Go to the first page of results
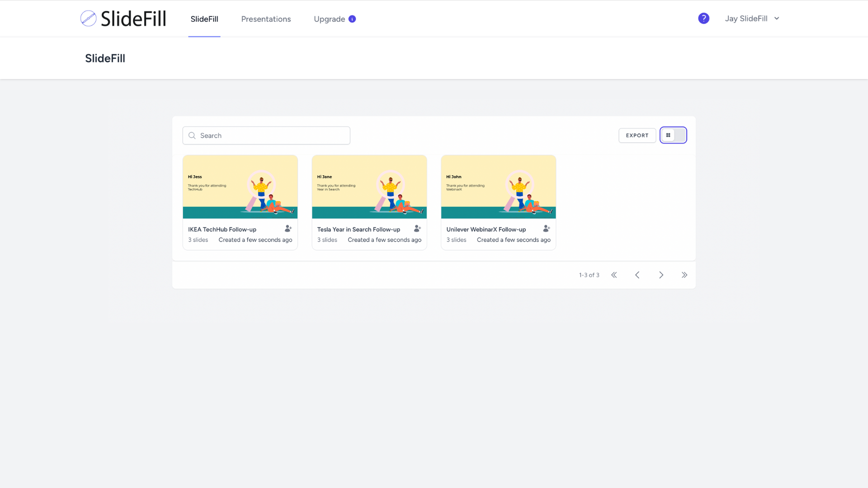This screenshot has width=868, height=488. (x=614, y=275)
